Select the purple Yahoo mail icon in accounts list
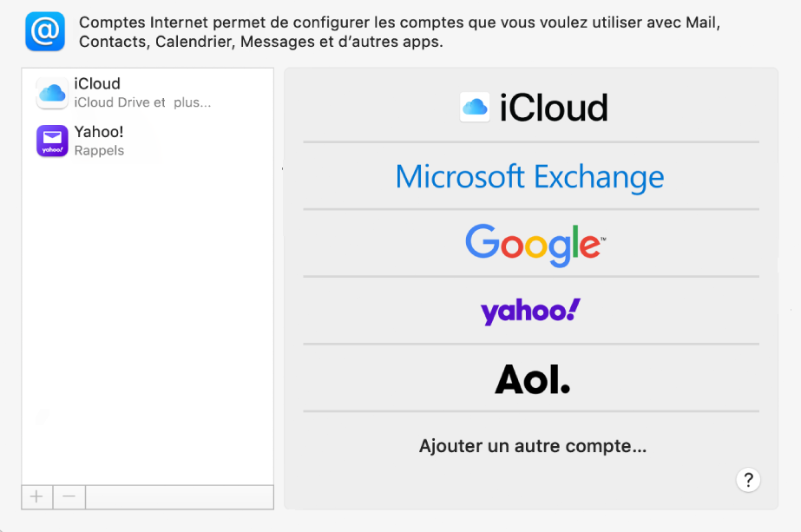Screen dimensions: 801x532 coord(52,141)
